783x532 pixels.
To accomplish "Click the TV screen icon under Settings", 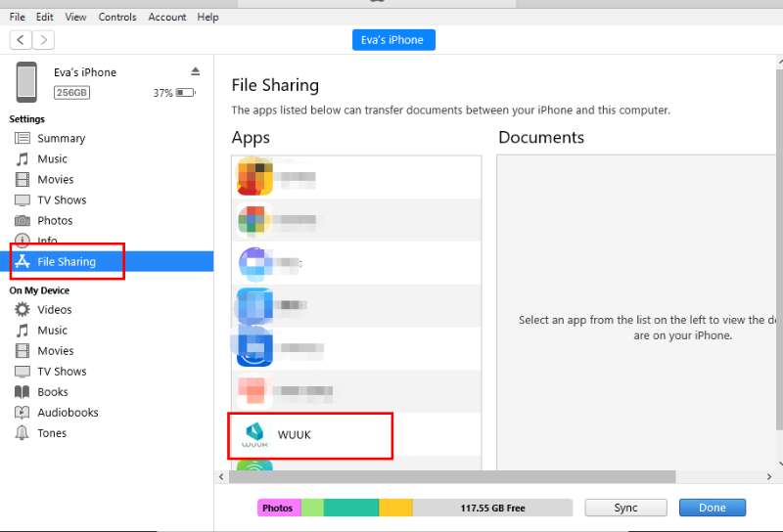I will pos(22,200).
